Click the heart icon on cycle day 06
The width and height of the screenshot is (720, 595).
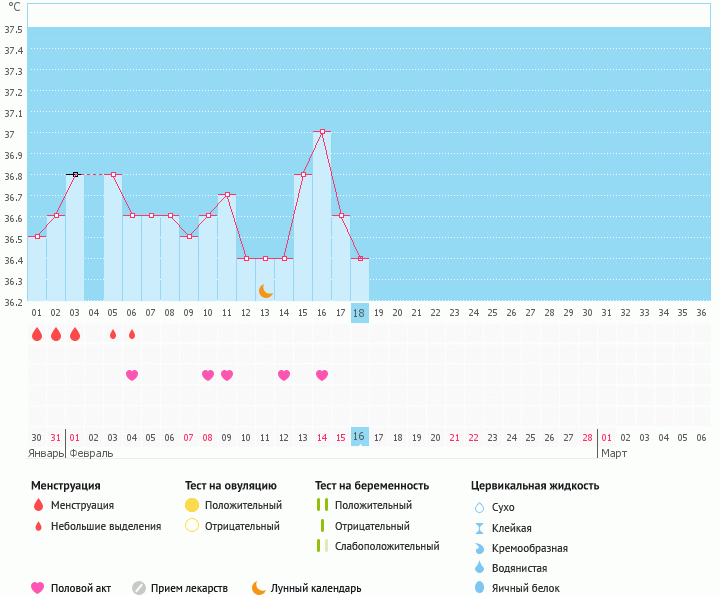[x=132, y=375]
